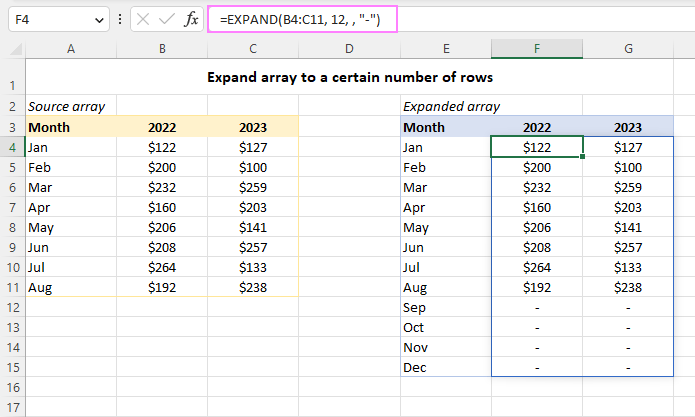The width and height of the screenshot is (695, 417).
Task: Click cell E15 'Dec'
Action: pos(446,367)
